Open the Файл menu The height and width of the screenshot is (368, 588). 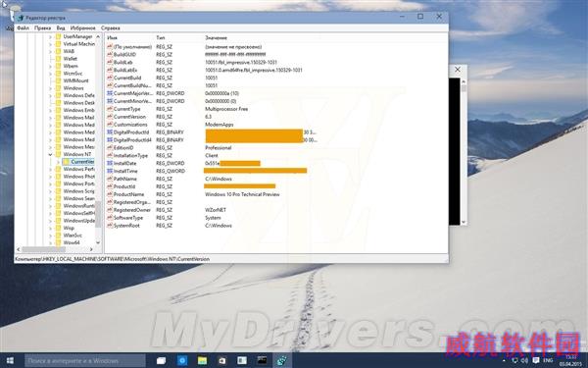pyautogui.click(x=23, y=27)
